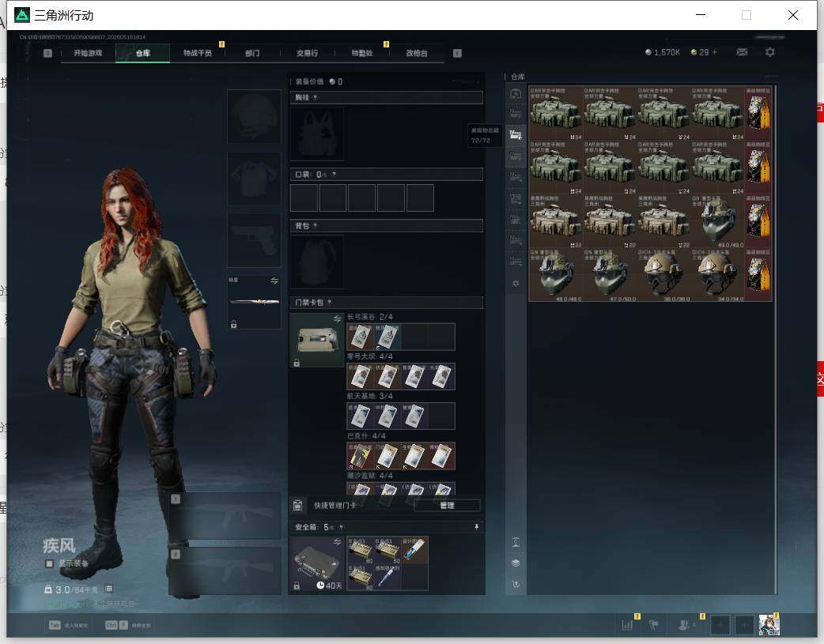Select the top warehouse container icon in sidebar
Viewport: 824px width, 644px height.
click(x=516, y=93)
